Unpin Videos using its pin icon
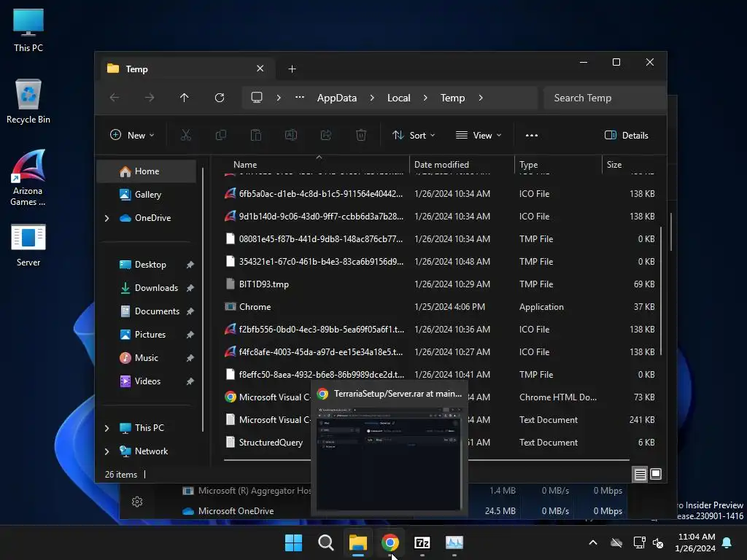 click(190, 381)
